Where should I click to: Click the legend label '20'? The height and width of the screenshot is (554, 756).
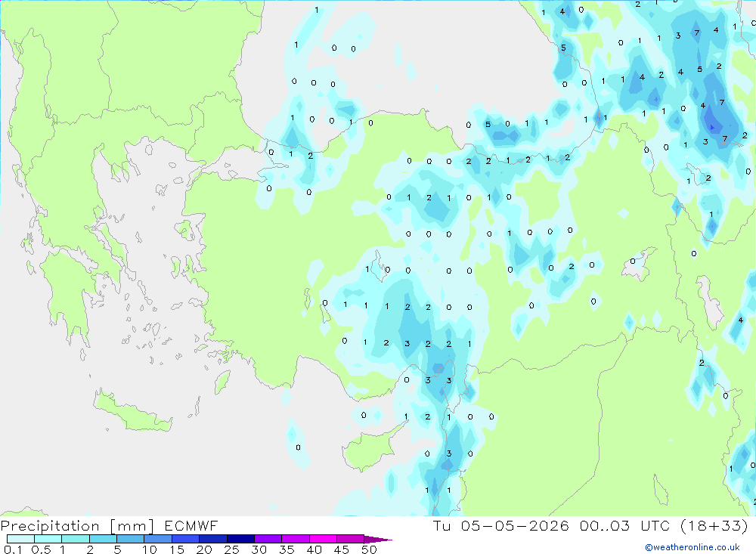pos(204,549)
